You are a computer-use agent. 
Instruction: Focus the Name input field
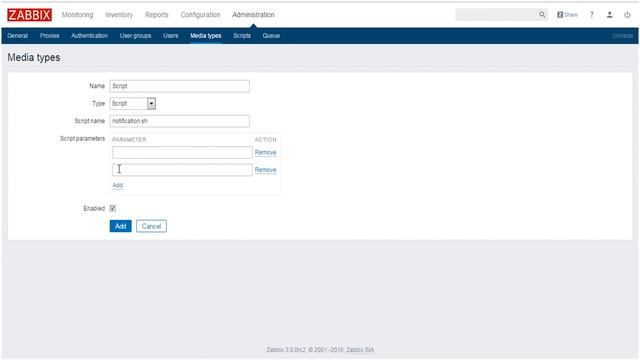(x=180, y=86)
